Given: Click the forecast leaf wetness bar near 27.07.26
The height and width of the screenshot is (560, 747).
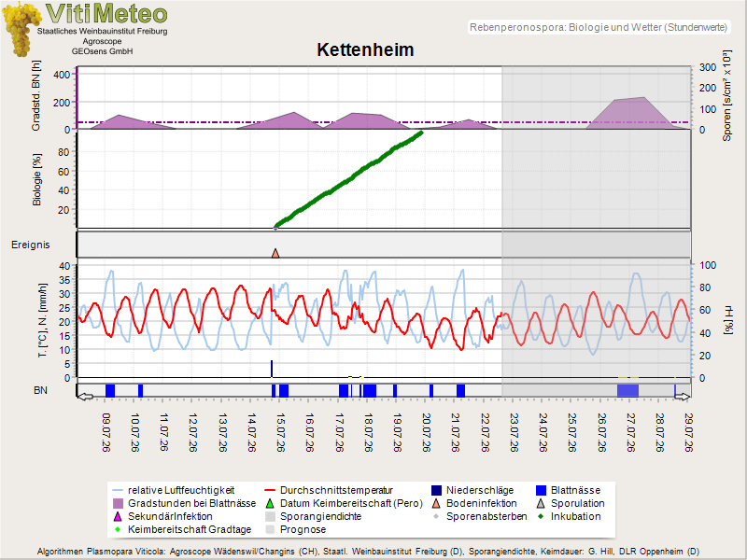Looking at the screenshot, I should [x=627, y=390].
